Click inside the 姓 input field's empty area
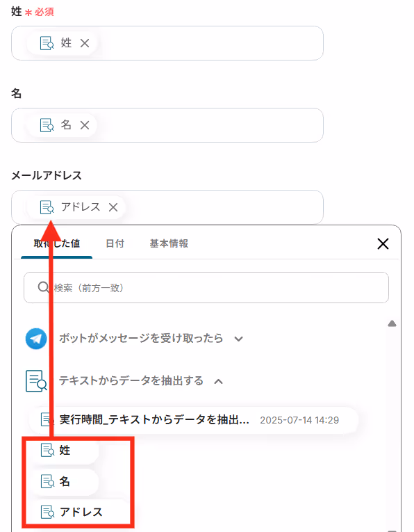The height and width of the screenshot is (532, 414). click(210, 43)
